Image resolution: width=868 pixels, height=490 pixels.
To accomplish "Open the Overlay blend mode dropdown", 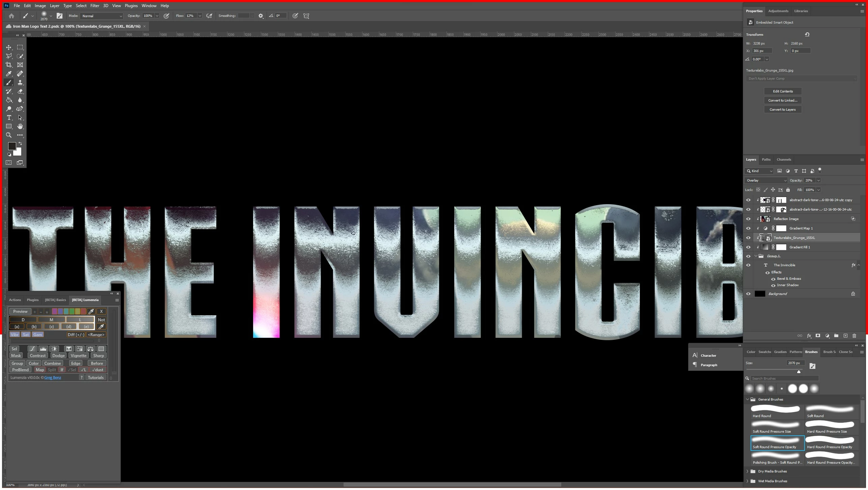I will click(766, 181).
